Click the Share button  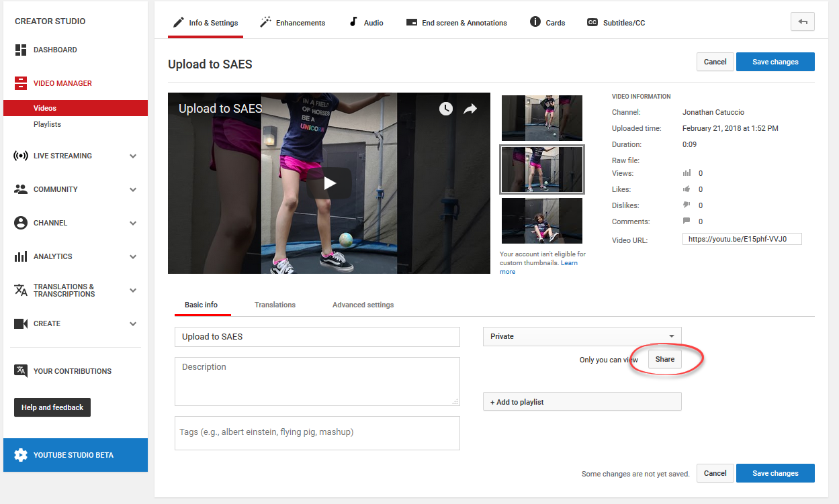(x=665, y=359)
